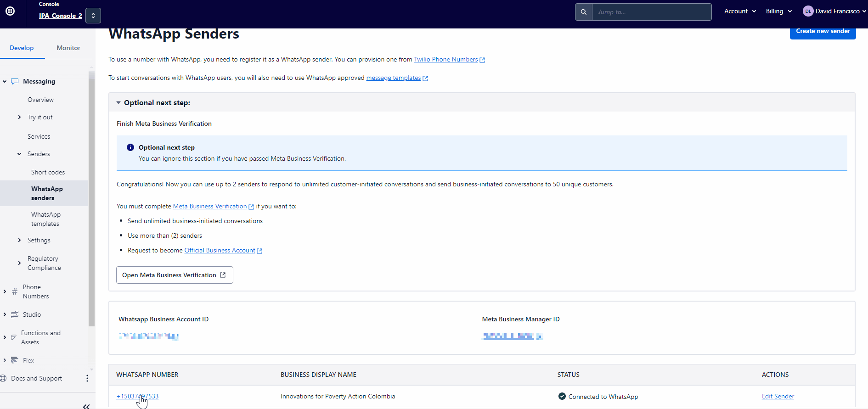Open Twilio Phone Numbers link
This screenshot has height=409, width=868.
[446, 59]
